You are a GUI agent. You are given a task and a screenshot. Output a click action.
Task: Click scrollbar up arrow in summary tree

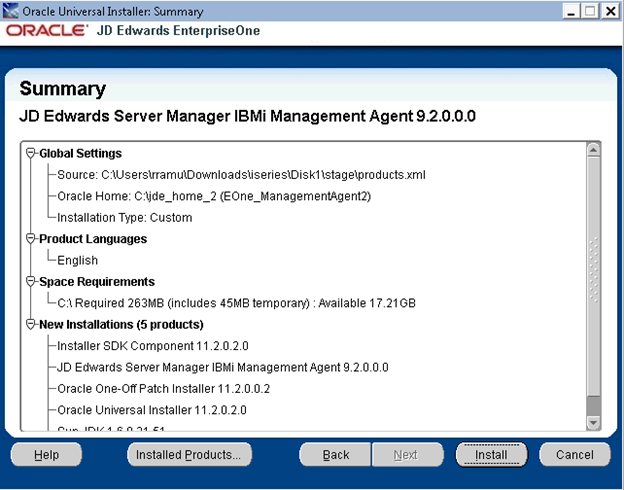tap(593, 150)
